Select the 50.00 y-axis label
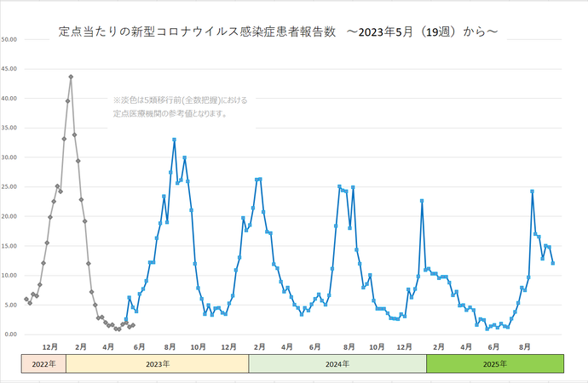This screenshot has width=588, height=383. (10, 39)
